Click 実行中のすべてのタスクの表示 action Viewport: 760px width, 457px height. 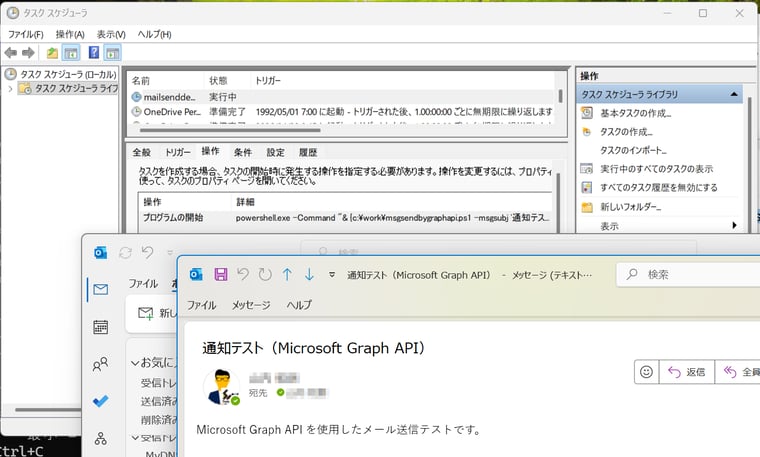(x=656, y=169)
